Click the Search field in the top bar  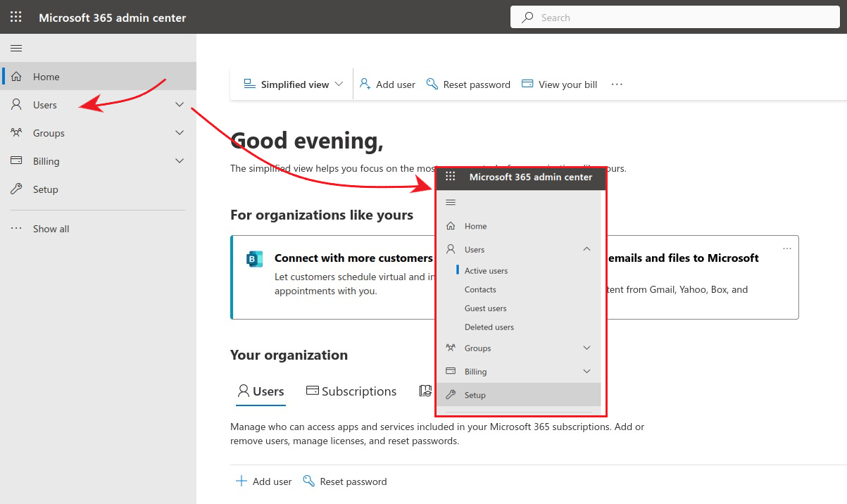tap(675, 18)
